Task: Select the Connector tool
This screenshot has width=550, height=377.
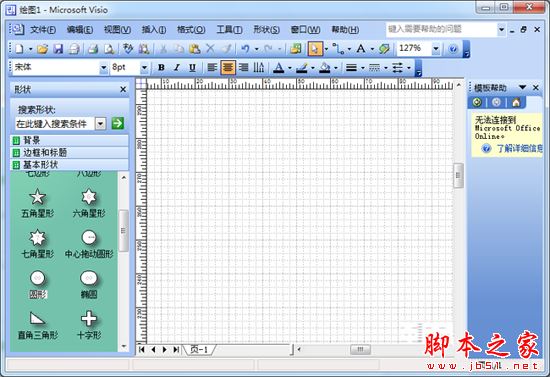Action: [x=338, y=49]
